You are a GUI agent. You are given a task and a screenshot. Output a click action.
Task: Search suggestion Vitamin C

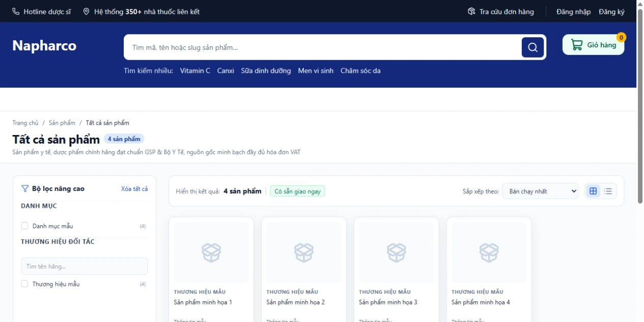coord(195,71)
